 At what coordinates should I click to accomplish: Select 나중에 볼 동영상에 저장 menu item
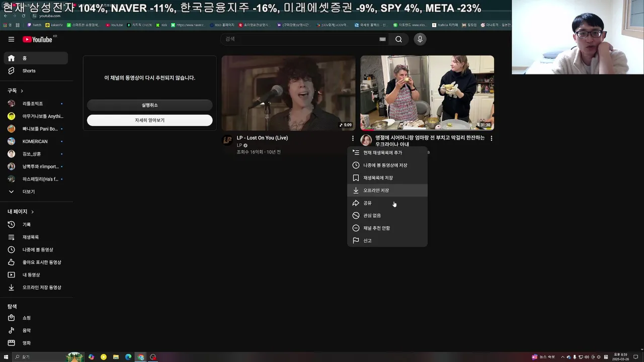387,165
